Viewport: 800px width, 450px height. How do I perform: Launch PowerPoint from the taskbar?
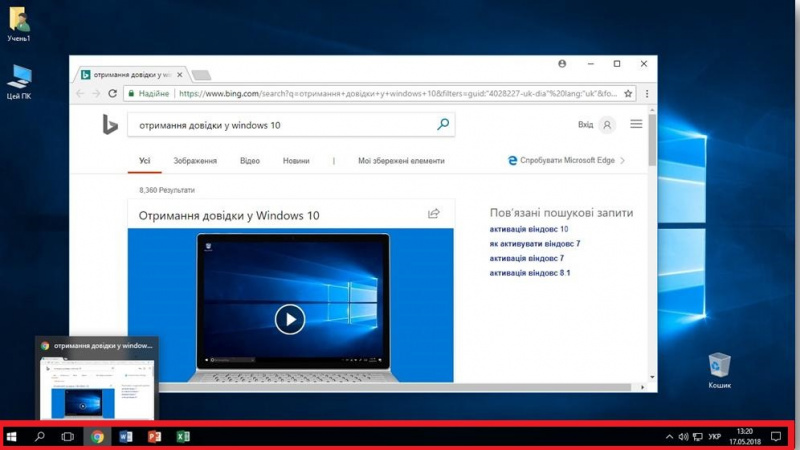click(155, 437)
